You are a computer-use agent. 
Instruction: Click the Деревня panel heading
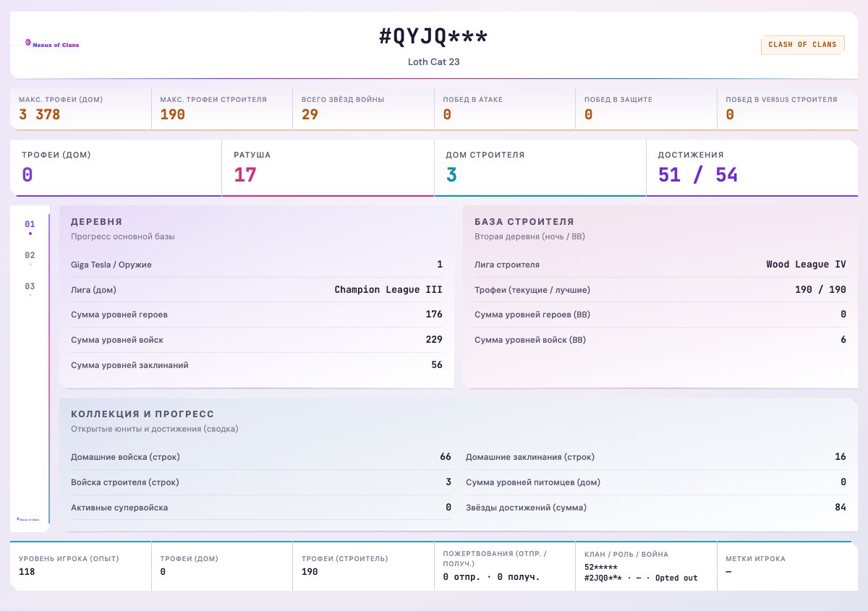tap(96, 222)
